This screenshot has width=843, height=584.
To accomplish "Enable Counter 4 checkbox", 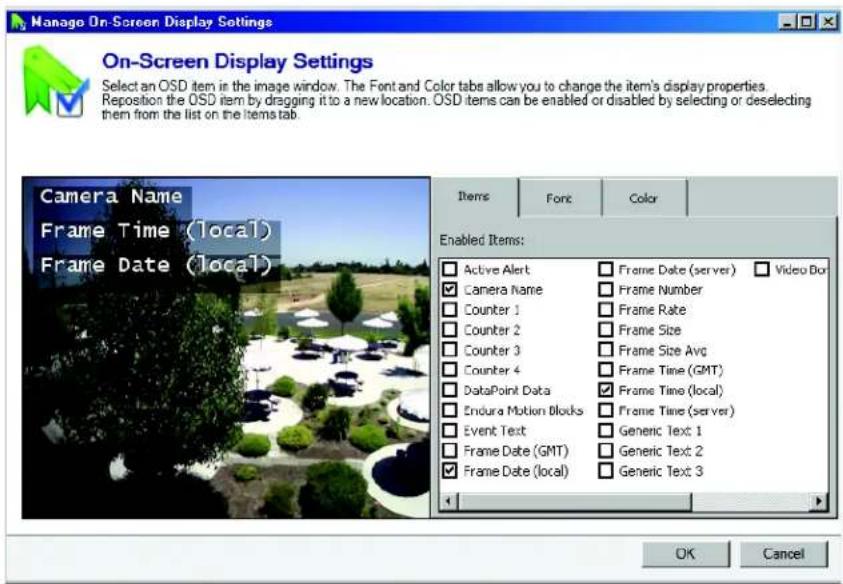I will [x=449, y=370].
